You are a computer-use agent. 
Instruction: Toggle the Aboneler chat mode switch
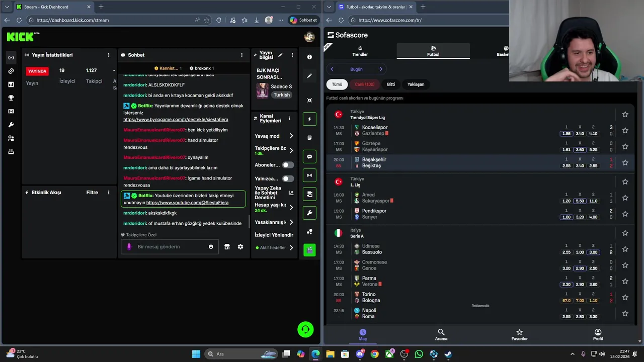(288, 165)
